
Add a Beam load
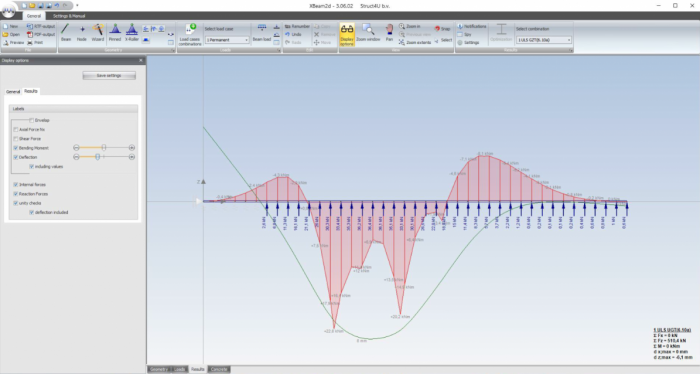[262, 33]
